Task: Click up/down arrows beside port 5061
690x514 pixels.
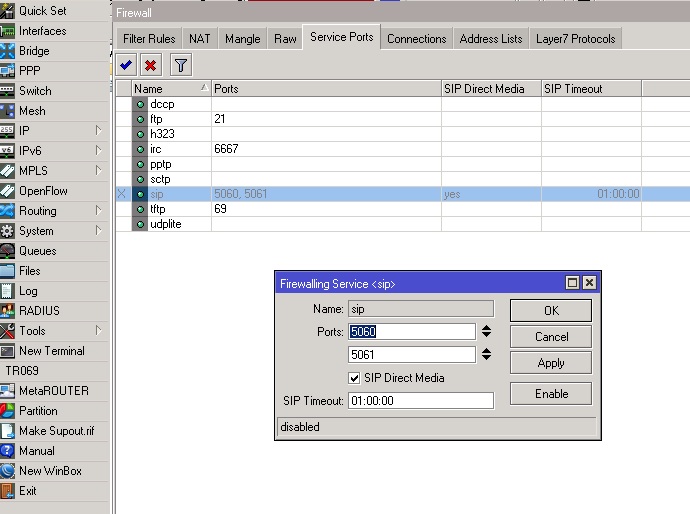Action: tap(486, 354)
